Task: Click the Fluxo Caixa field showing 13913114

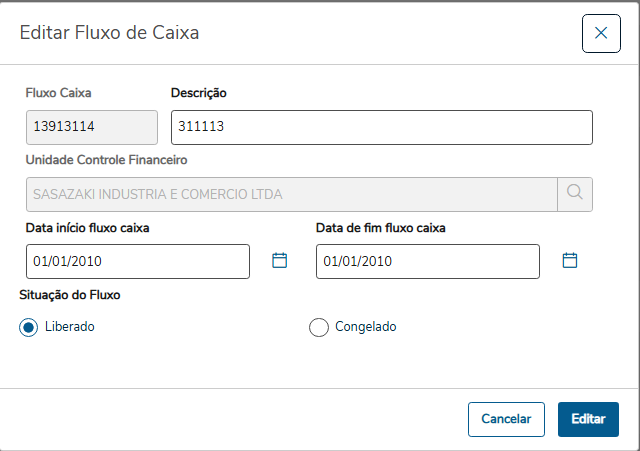Action: (x=91, y=127)
